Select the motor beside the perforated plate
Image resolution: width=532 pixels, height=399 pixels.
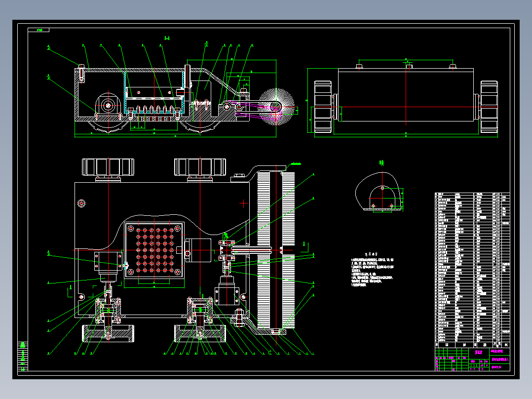tap(198, 250)
